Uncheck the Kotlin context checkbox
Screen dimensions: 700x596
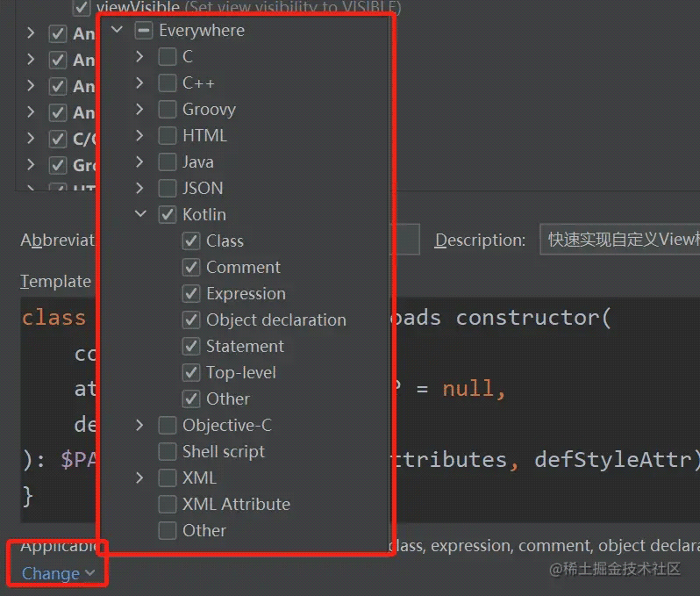coord(167,214)
